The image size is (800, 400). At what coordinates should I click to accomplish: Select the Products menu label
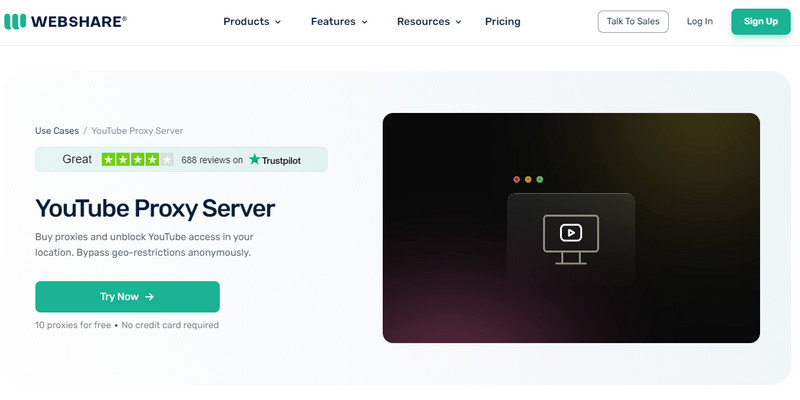tap(245, 21)
